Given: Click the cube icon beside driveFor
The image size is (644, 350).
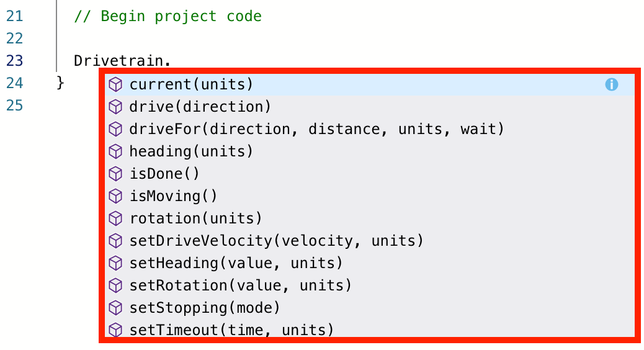Looking at the screenshot, I should [x=115, y=129].
